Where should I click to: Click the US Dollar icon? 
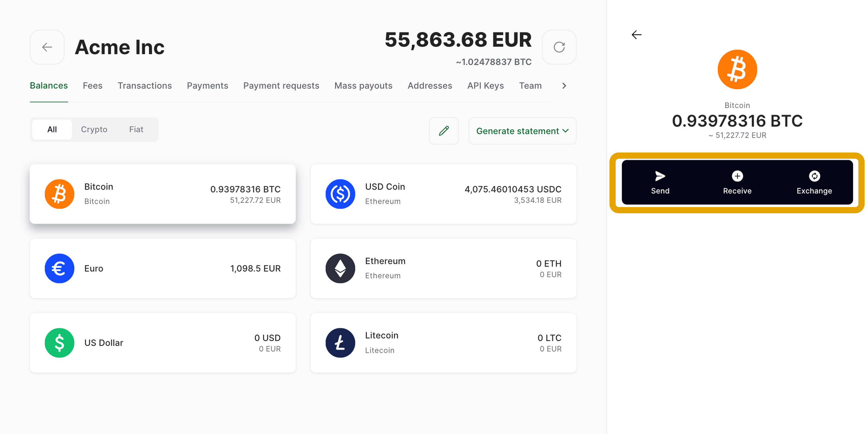60,343
